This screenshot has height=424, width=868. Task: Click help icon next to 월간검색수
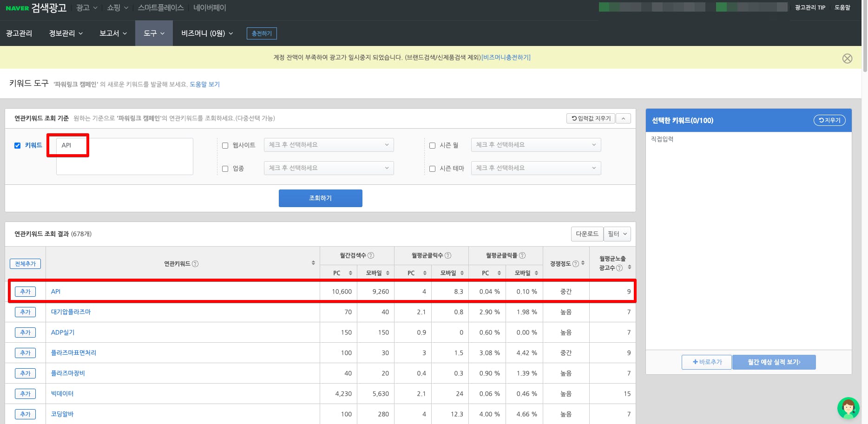pyautogui.click(x=371, y=255)
